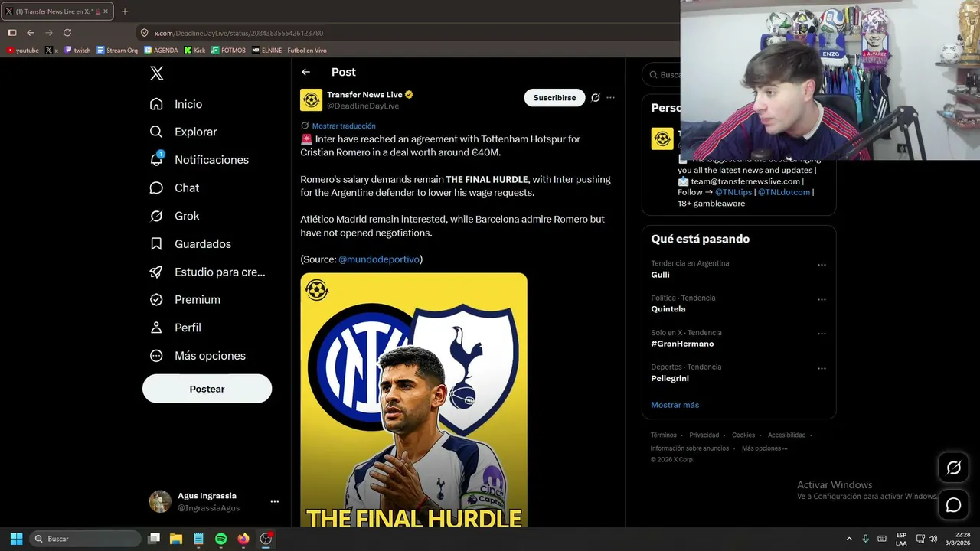Open the Privacidad footer link
Image resolution: width=980 pixels, height=551 pixels.
coord(704,435)
